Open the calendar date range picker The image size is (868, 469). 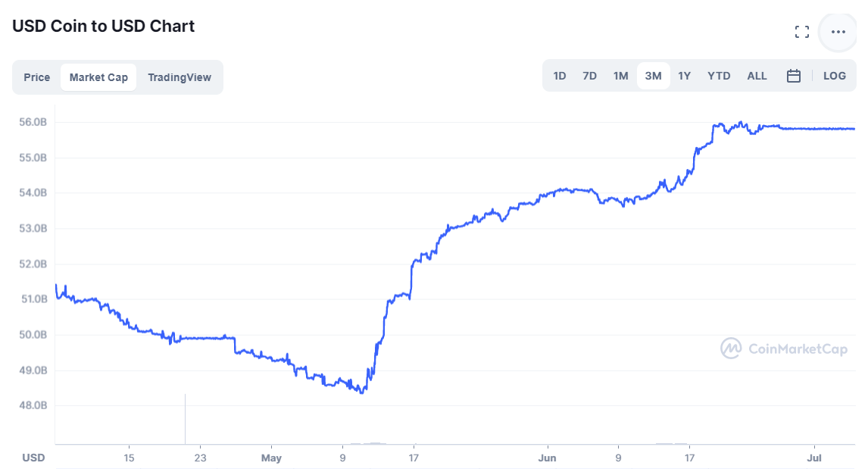click(794, 76)
